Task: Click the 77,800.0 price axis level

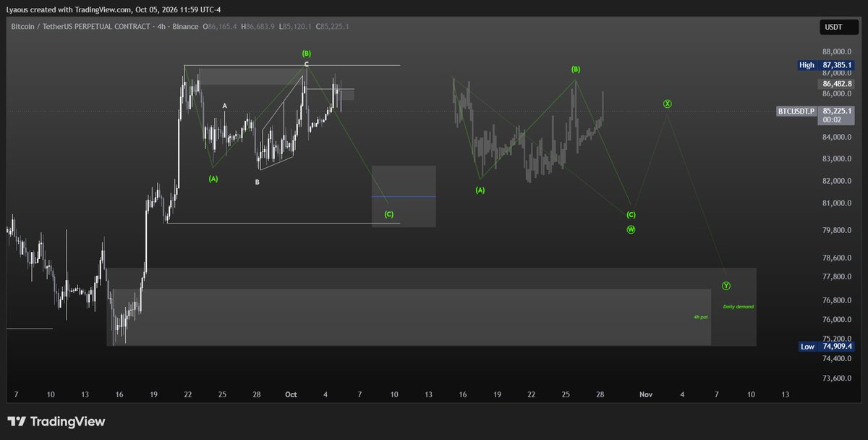Action: point(837,277)
